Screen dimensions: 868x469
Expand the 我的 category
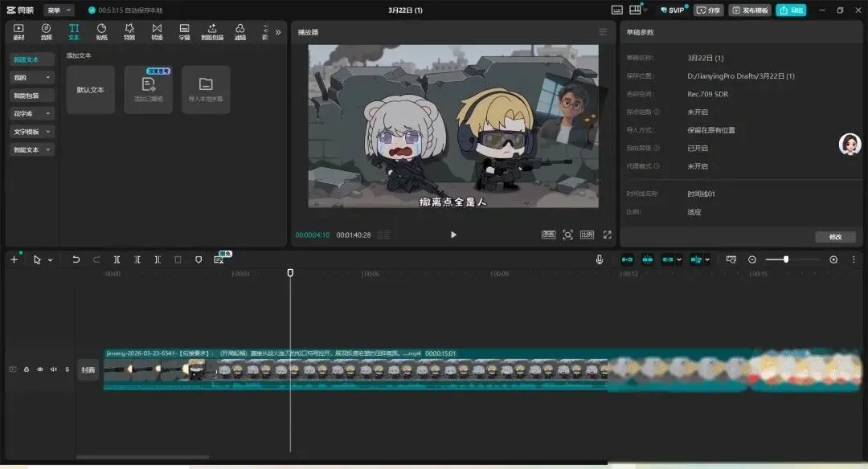[x=32, y=77]
